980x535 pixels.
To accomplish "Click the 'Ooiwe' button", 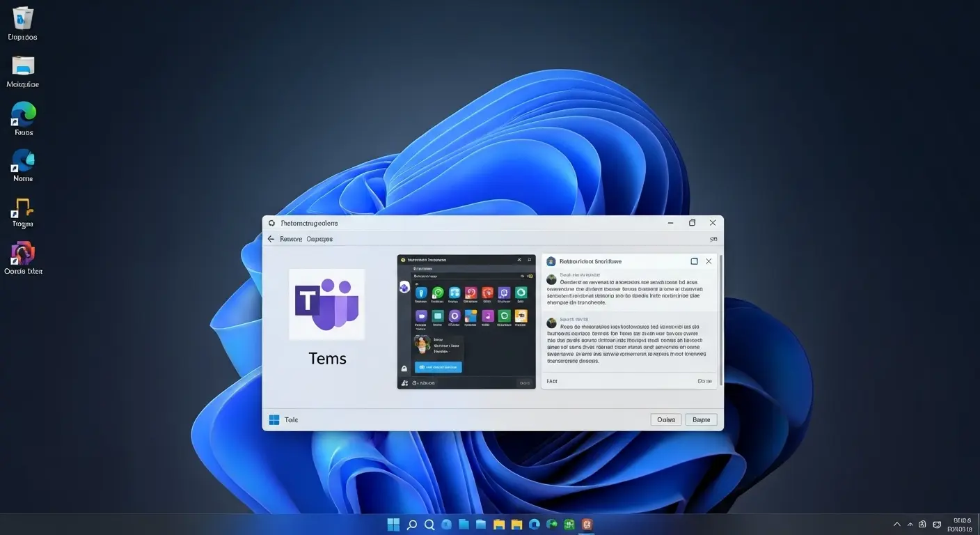I will click(x=666, y=419).
